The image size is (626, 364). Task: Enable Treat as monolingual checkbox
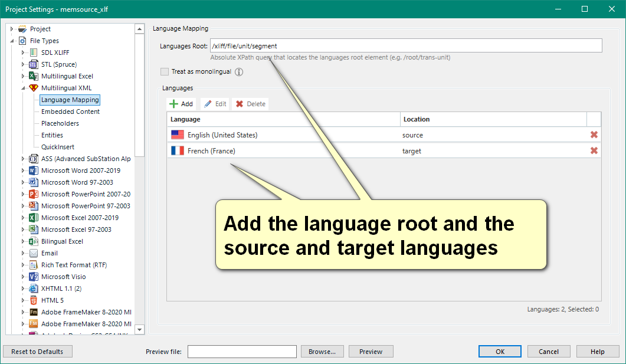(x=165, y=72)
